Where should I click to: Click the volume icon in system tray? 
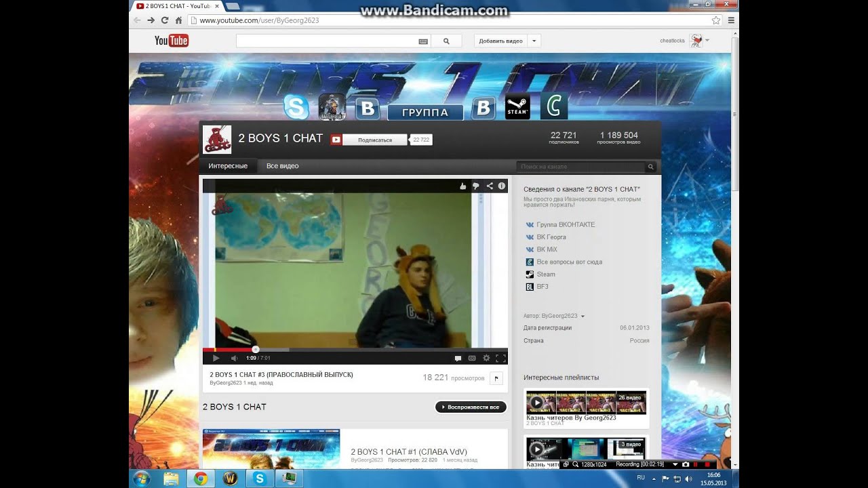689,479
